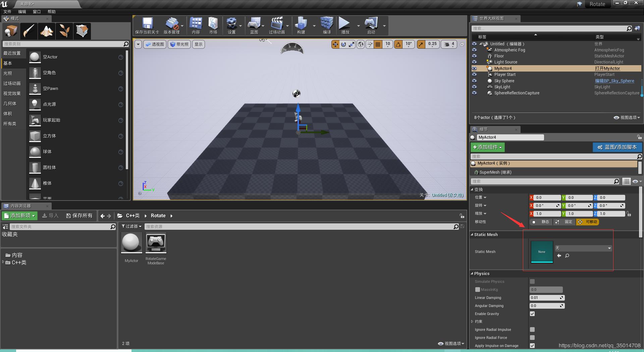
Task: Enable the Ignore Radial Impulse checkbox
Action: click(x=532, y=329)
